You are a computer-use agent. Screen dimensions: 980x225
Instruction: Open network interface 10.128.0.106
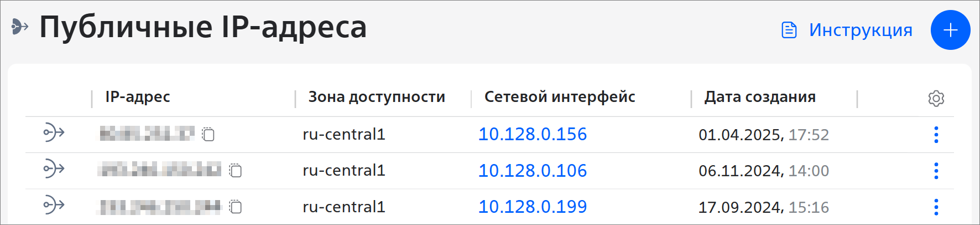[532, 171]
